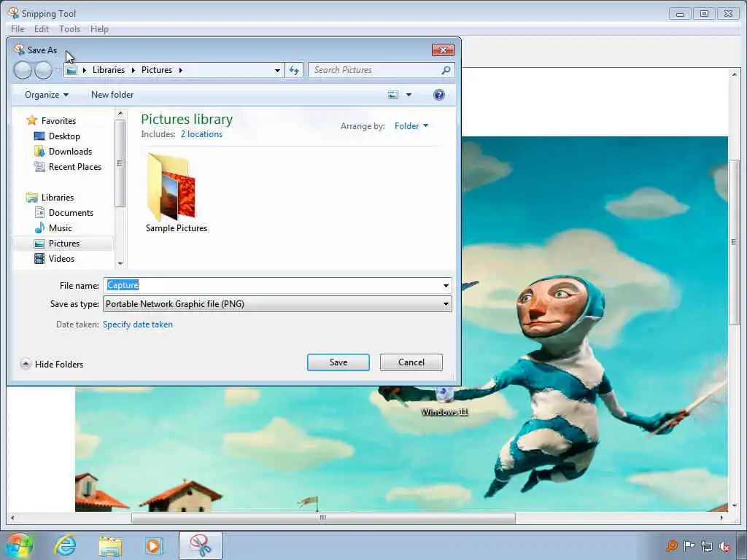The image size is (747, 560).
Task: Open the File menu in Snipping Tool
Action: point(18,29)
